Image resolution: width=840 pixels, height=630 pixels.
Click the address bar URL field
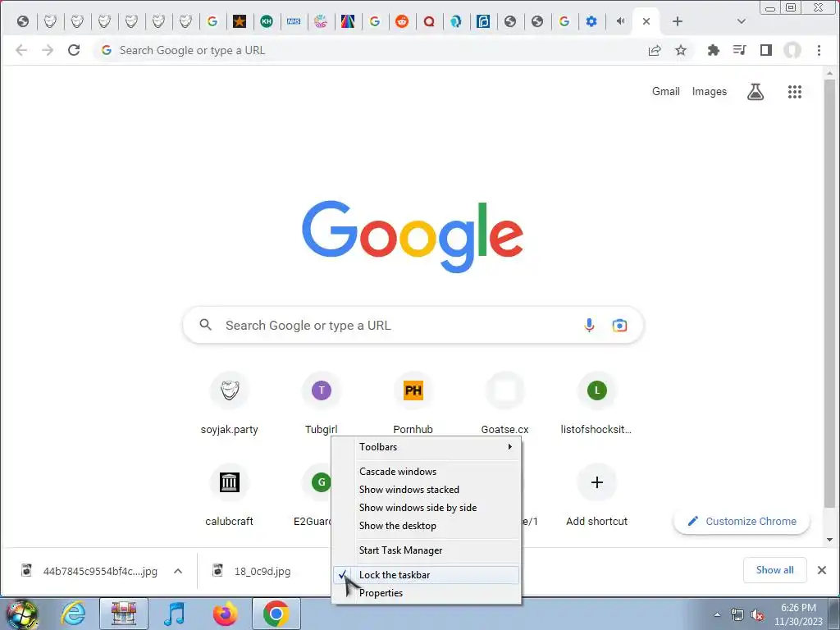[x=370, y=50]
